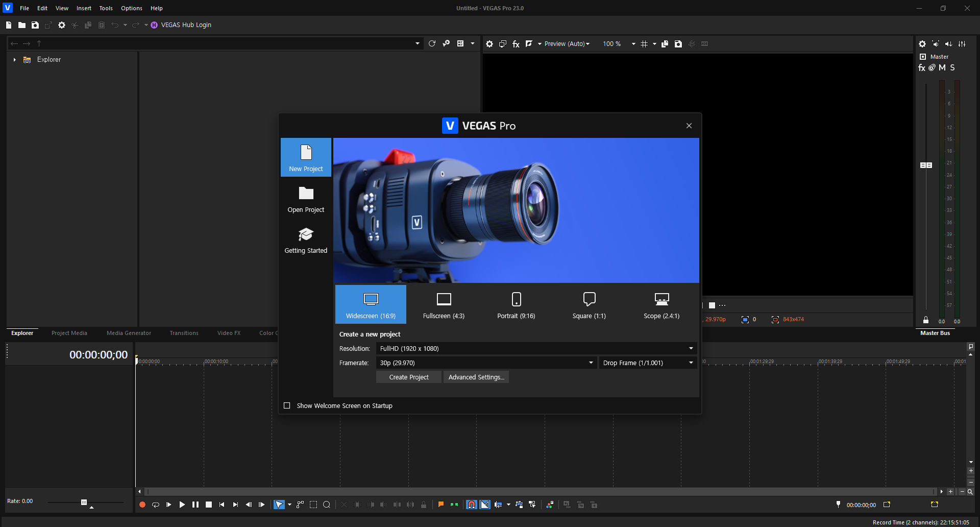Select the Zoom tool in the timeline toolbar
Viewport: 980px width, 527px height.
[x=327, y=505]
